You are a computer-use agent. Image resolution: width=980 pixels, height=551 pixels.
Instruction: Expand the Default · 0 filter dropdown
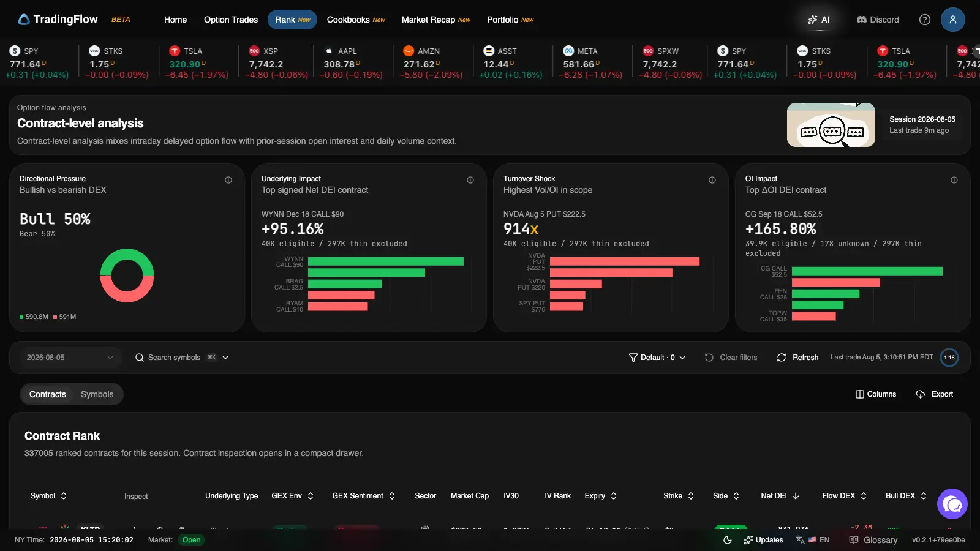click(657, 358)
